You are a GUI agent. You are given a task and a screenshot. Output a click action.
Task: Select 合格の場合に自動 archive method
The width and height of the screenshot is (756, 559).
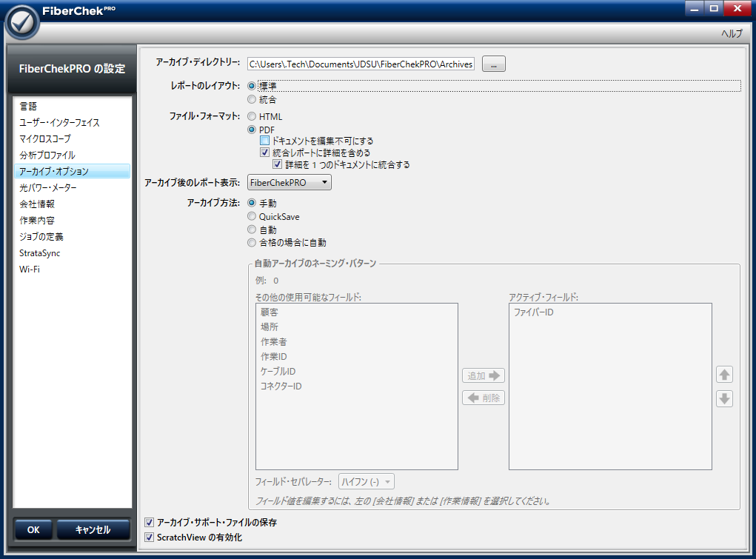[x=252, y=243]
